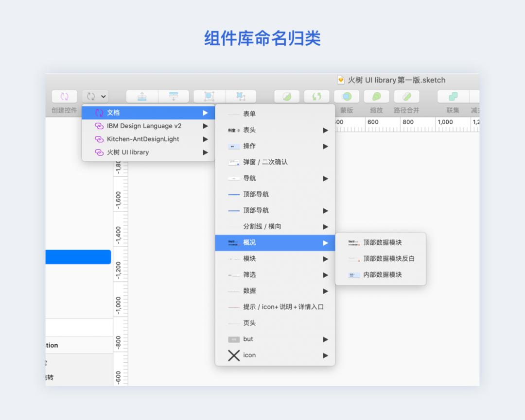Select Kitchen-AntDesignLight library entry
Viewport: 525px width, 420px height.
tap(143, 139)
